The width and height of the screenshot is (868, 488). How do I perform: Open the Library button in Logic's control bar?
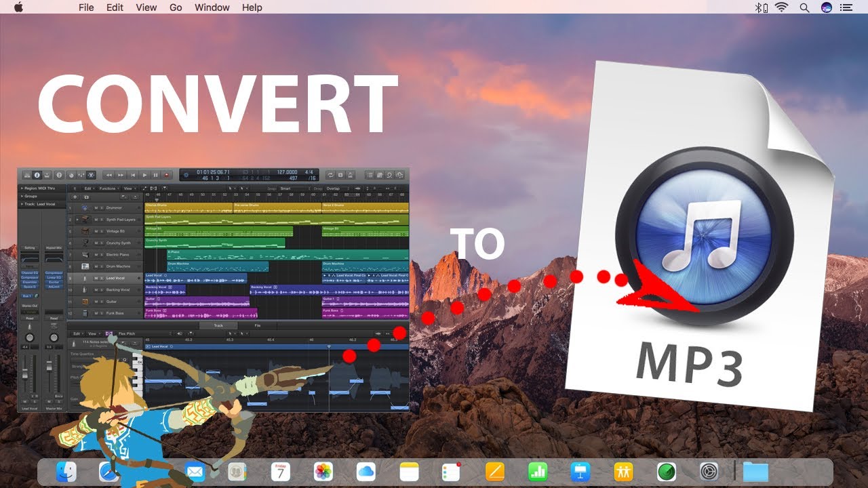click(27, 175)
